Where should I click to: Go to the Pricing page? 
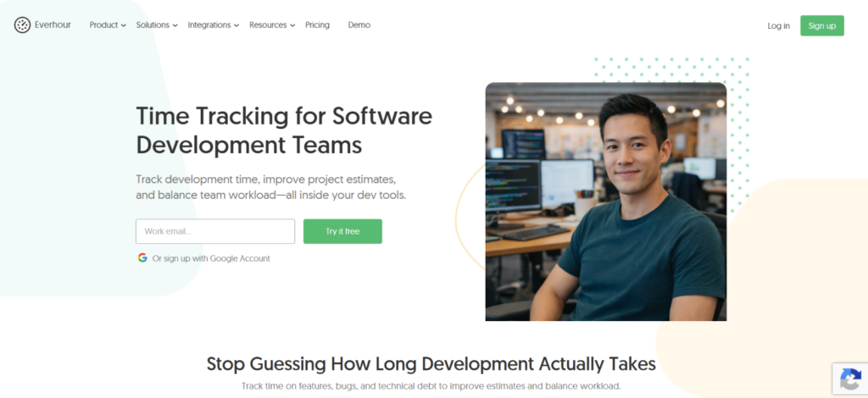(x=317, y=25)
